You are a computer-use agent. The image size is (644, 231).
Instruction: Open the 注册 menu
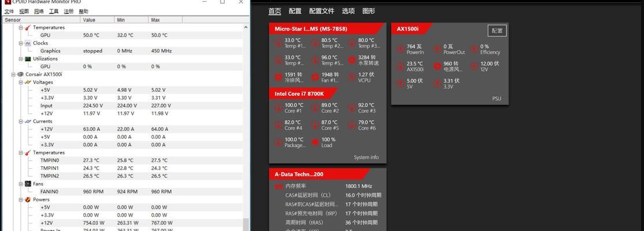coord(69,12)
